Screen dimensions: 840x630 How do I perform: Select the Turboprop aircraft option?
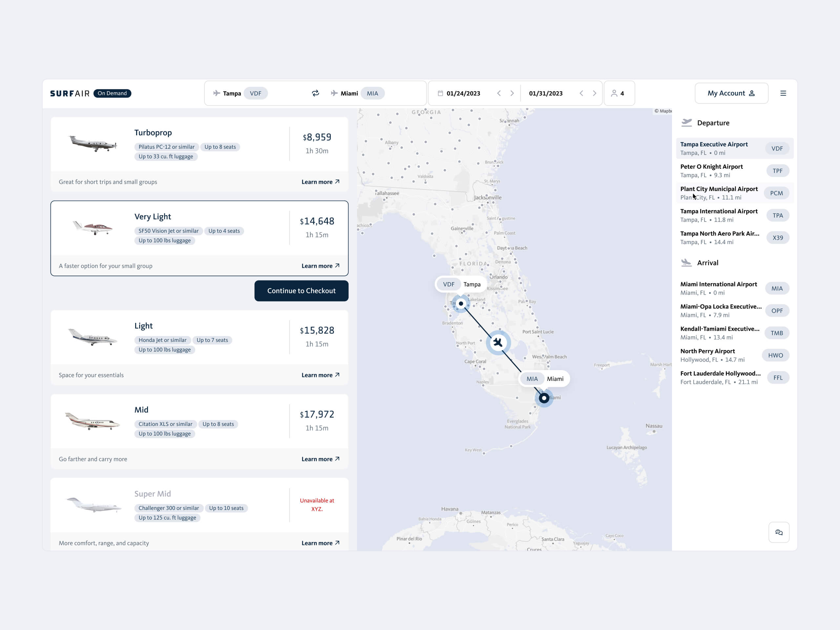(199, 144)
